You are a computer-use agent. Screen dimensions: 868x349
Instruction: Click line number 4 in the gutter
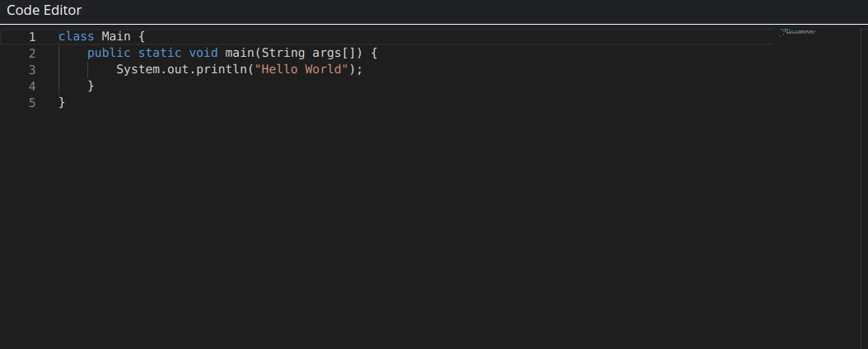[x=32, y=86]
